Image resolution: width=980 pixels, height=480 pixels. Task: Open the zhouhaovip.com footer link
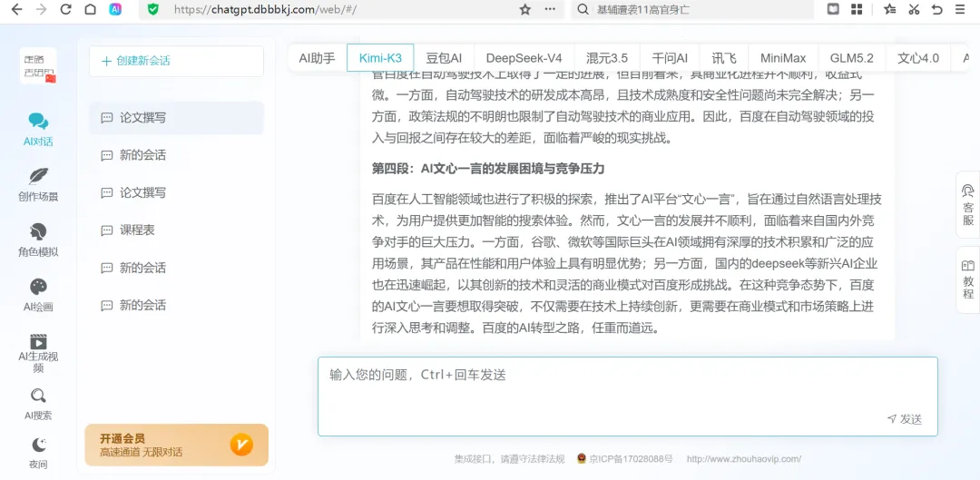coord(744,459)
